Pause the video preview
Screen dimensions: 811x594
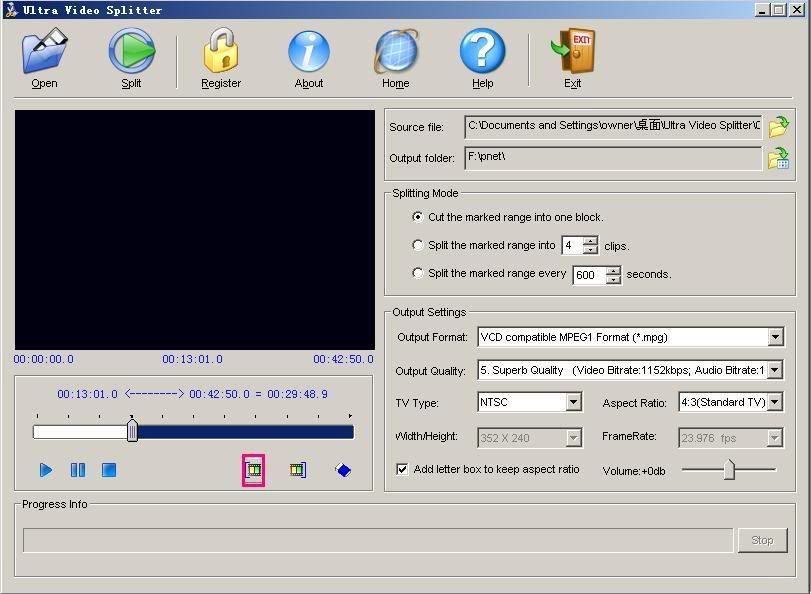(x=78, y=470)
